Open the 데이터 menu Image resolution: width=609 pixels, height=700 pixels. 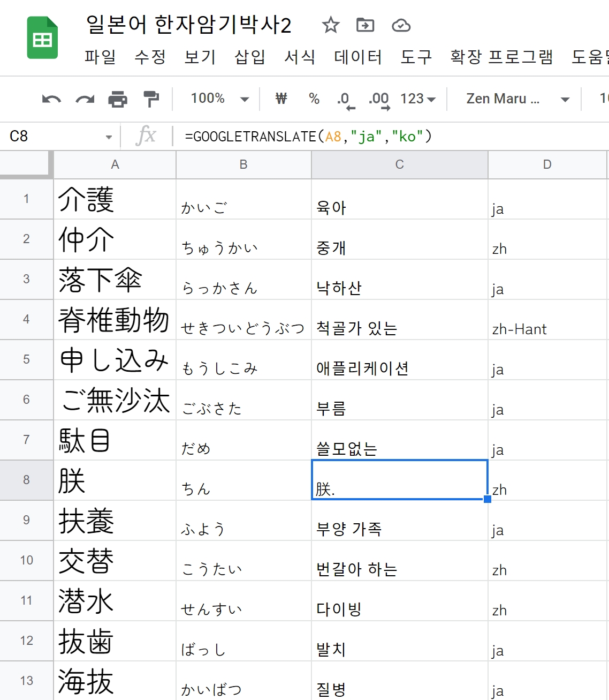pyautogui.click(x=358, y=57)
